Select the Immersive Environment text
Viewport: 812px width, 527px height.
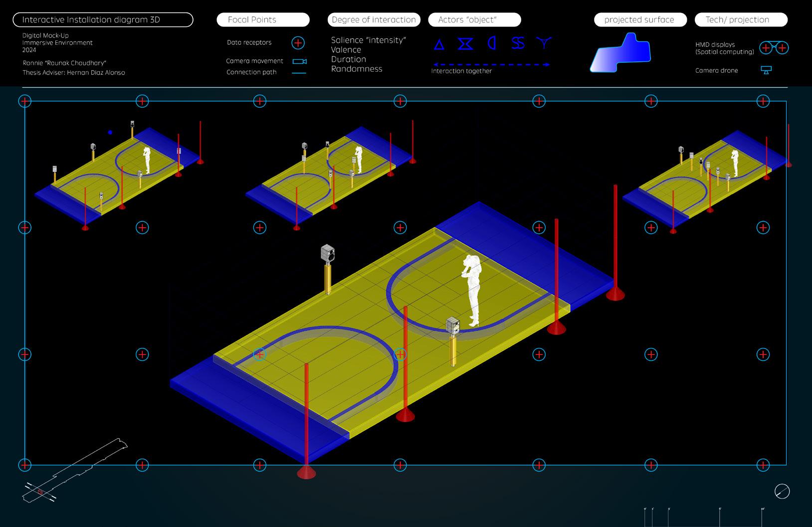tap(57, 43)
